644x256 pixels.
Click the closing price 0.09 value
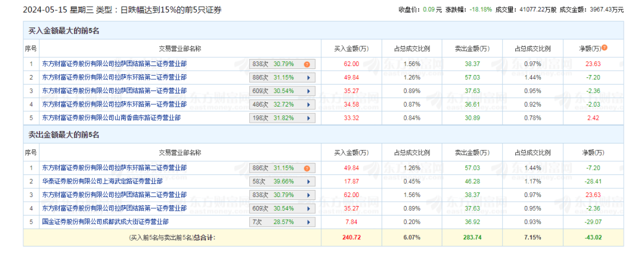(x=428, y=10)
